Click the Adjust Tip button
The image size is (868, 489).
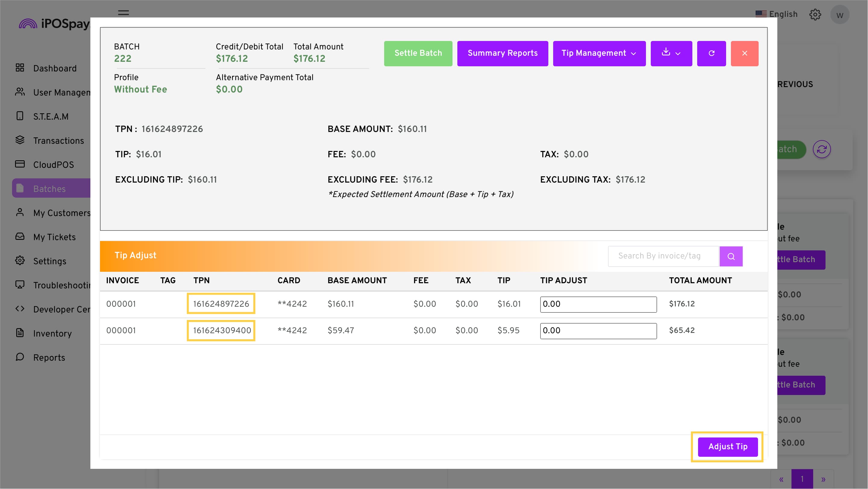click(x=728, y=447)
